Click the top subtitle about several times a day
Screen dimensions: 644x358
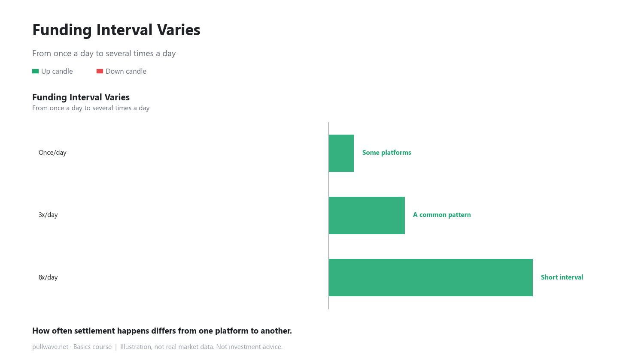(104, 54)
